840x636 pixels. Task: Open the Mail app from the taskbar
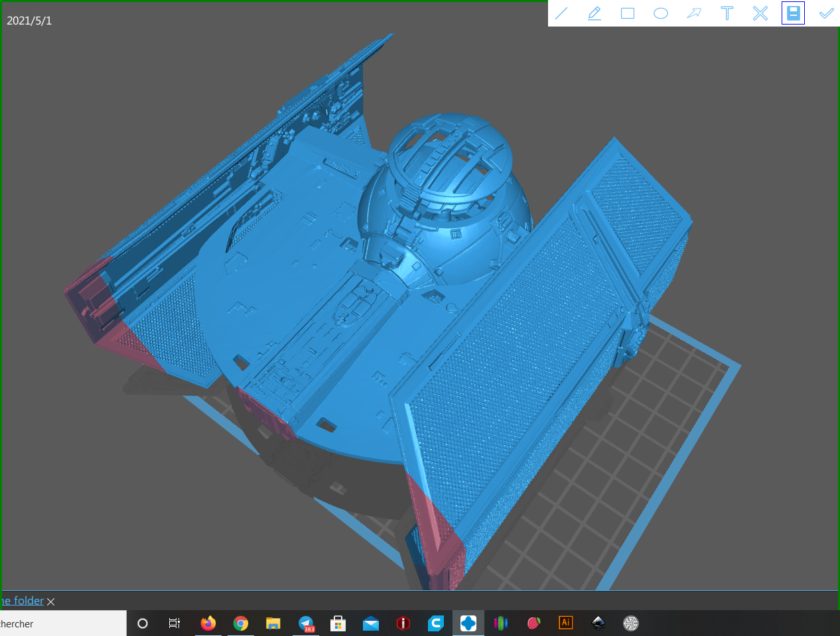tap(371, 623)
